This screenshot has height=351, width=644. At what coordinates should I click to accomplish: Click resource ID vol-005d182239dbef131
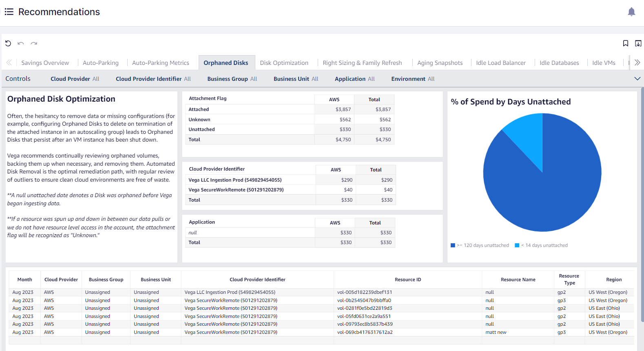click(x=365, y=292)
